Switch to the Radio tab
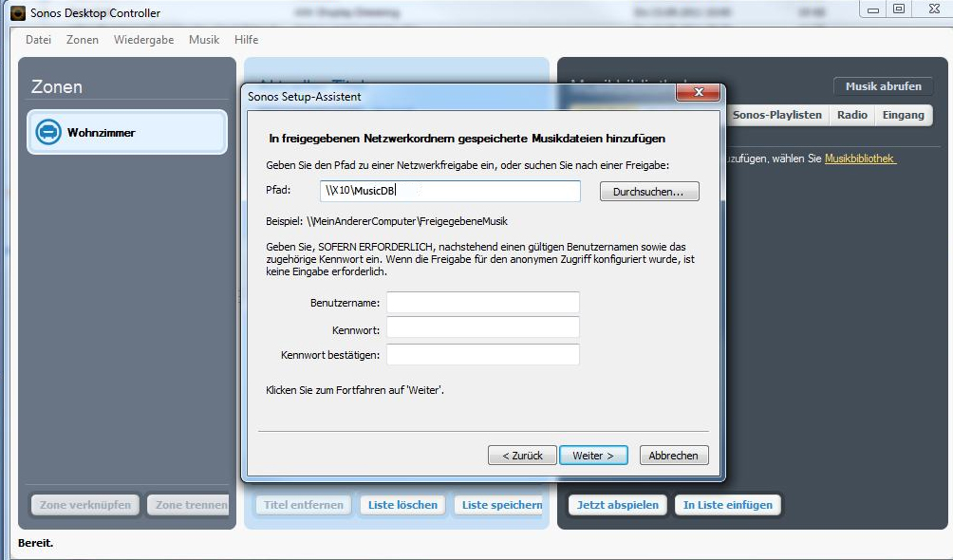953x560 pixels. pyautogui.click(x=852, y=115)
